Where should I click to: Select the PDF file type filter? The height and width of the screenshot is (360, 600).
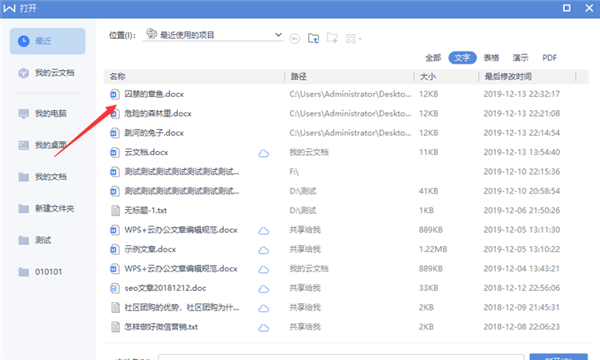click(549, 58)
